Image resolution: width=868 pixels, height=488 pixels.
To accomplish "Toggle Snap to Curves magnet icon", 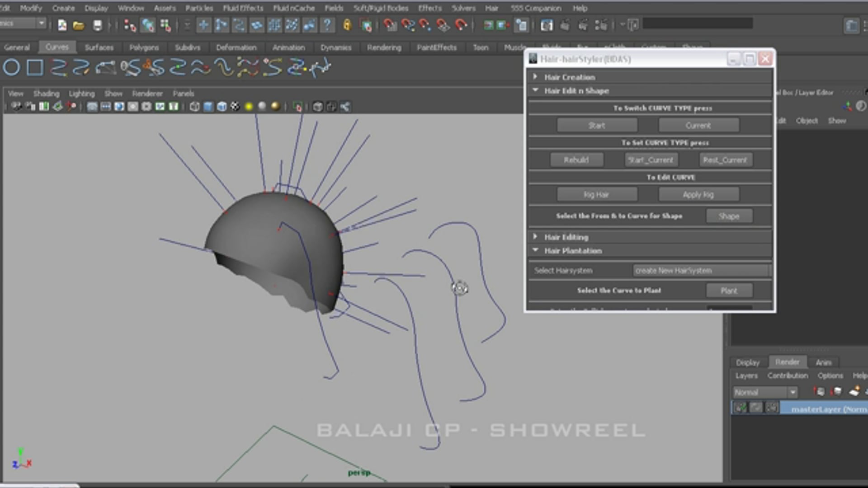I will tap(407, 25).
